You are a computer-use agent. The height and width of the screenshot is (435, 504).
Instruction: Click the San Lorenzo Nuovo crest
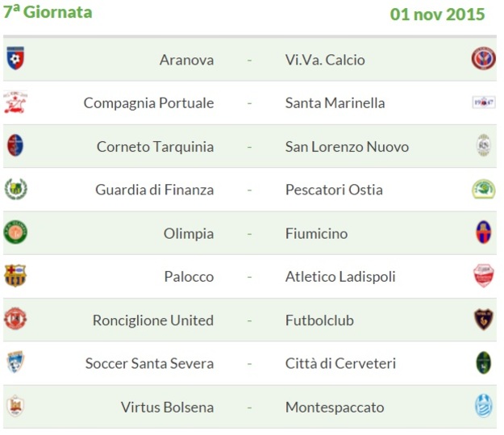[483, 145]
